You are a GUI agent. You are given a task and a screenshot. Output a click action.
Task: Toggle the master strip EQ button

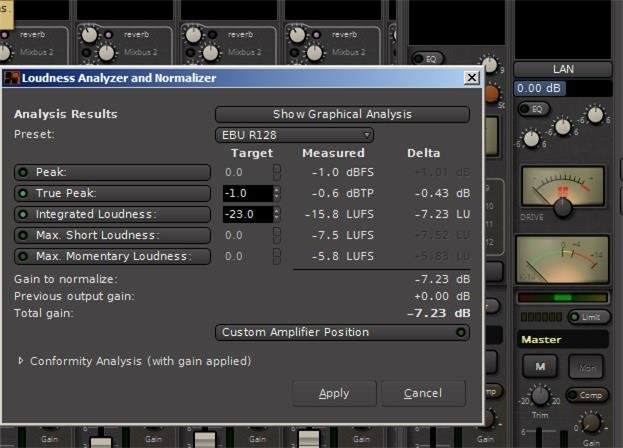click(534, 109)
